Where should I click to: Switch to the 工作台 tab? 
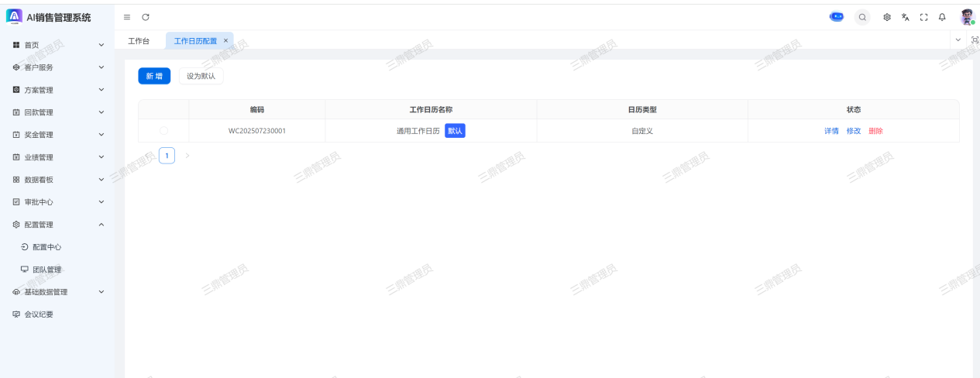139,41
